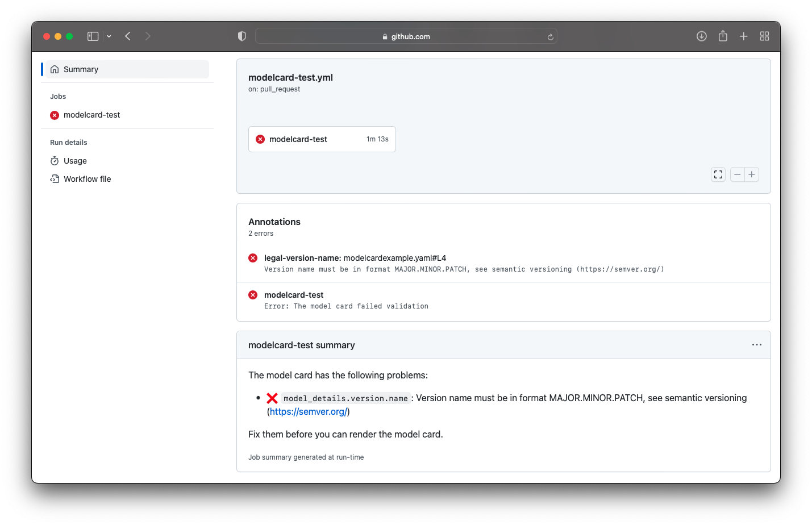Select the Summary sidebar item

tap(81, 69)
